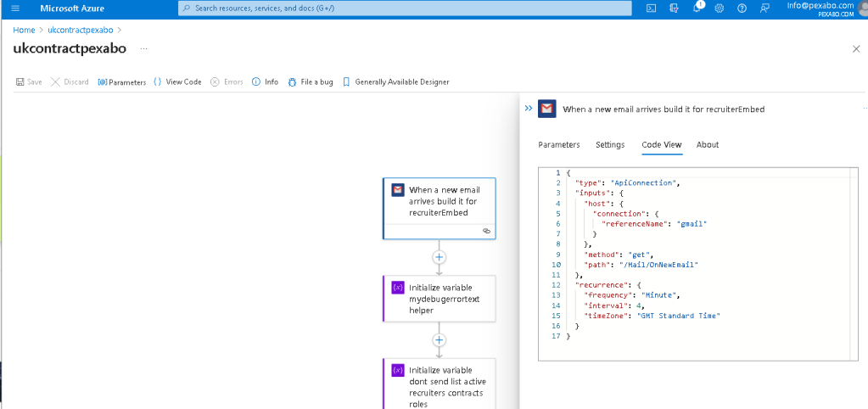868x409 pixels.
Task: Click the code line "method": "get"
Action: (619, 255)
